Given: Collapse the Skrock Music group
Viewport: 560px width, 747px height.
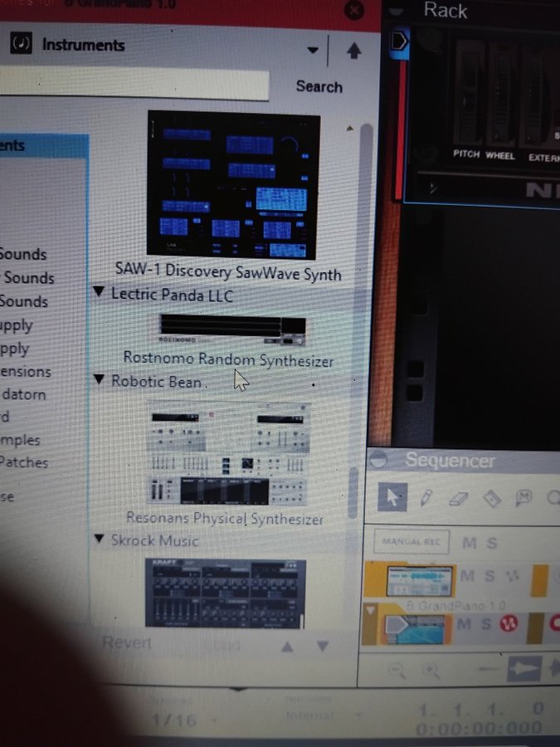Looking at the screenshot, I should click(99, 539).
